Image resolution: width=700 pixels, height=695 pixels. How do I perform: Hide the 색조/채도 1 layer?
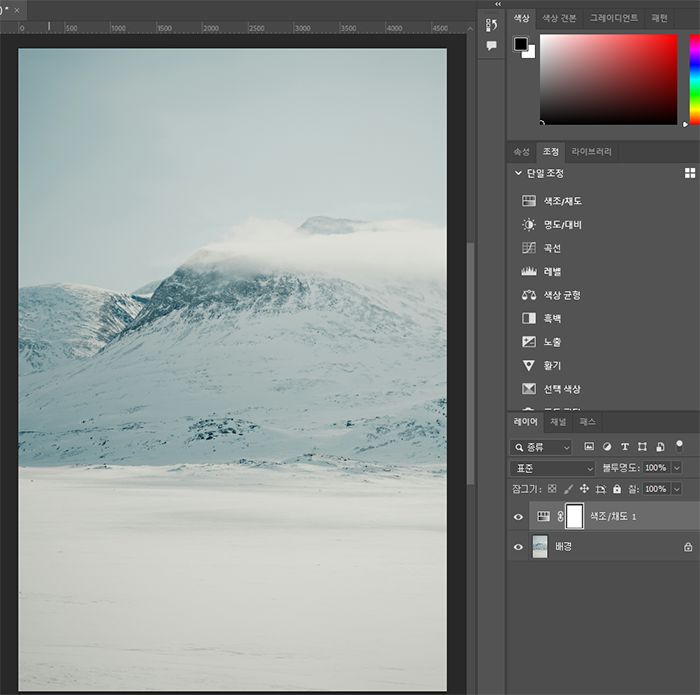[518, 517]
